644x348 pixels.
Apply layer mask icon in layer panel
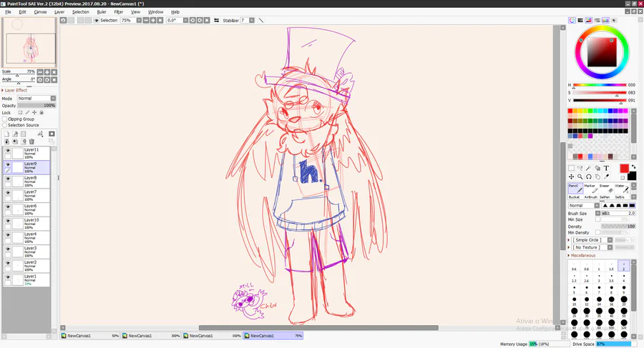click(x=52, y=134)
